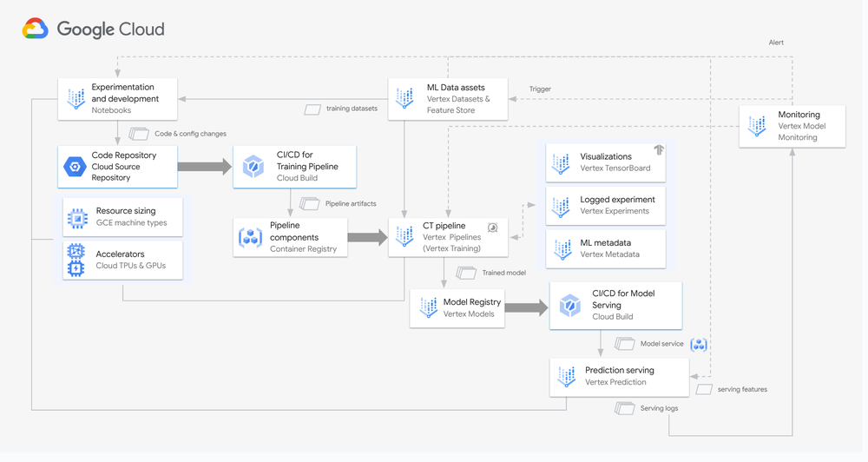This screenshot has width=868, height=462.
Task: Select the ML Data assets title
Action: 456,87
